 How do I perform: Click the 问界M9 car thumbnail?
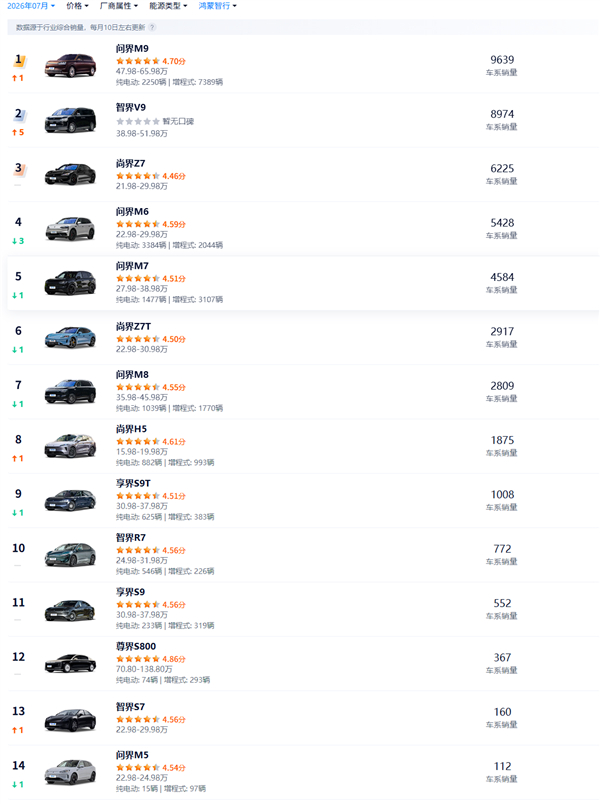[x=70, y=66]
